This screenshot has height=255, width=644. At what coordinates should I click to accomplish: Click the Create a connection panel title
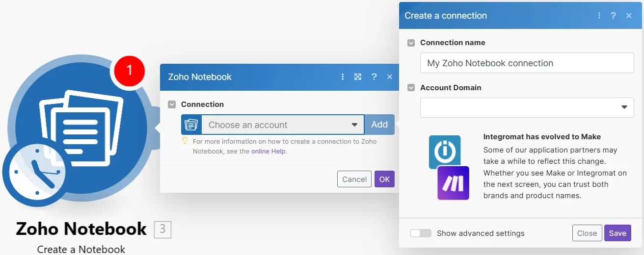tap(446, 16)
